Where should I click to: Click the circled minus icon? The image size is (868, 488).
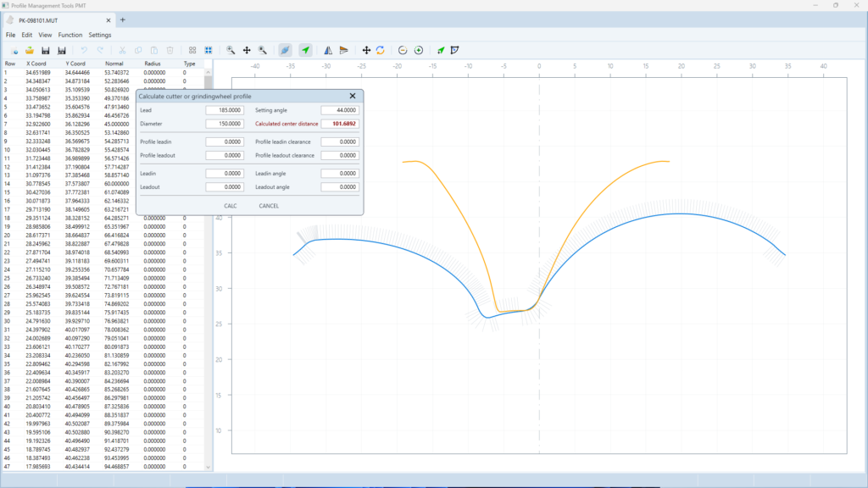click(x=403, y=50)
